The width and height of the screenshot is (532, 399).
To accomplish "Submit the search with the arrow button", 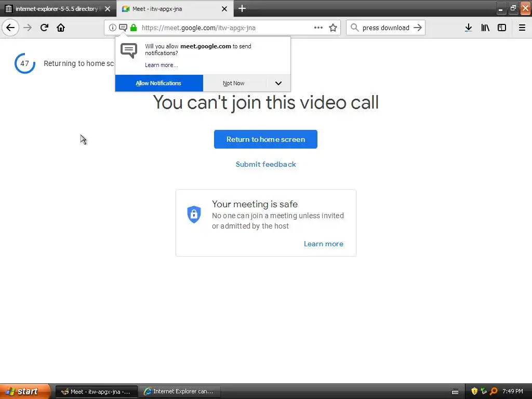I will (418, 28).
